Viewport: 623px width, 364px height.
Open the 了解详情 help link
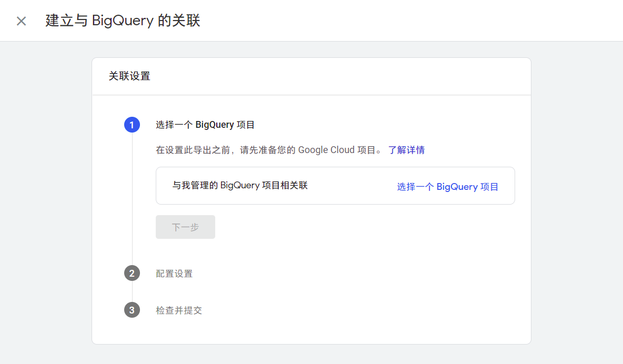(x=406, y=150)
